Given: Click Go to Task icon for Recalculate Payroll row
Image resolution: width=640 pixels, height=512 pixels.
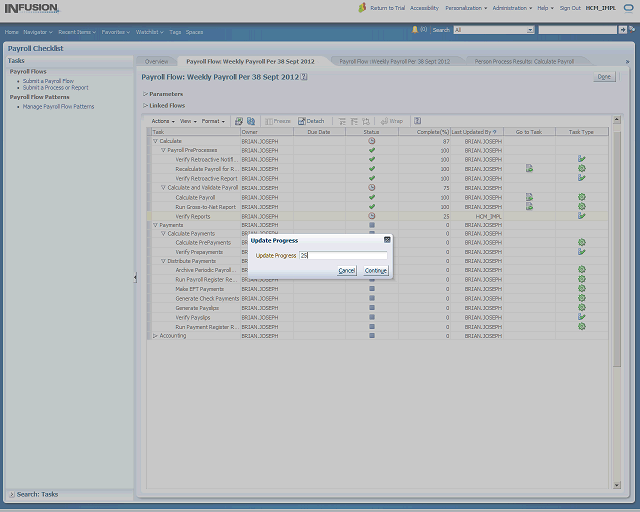Looking at the screenshot, I should (529, 169).
